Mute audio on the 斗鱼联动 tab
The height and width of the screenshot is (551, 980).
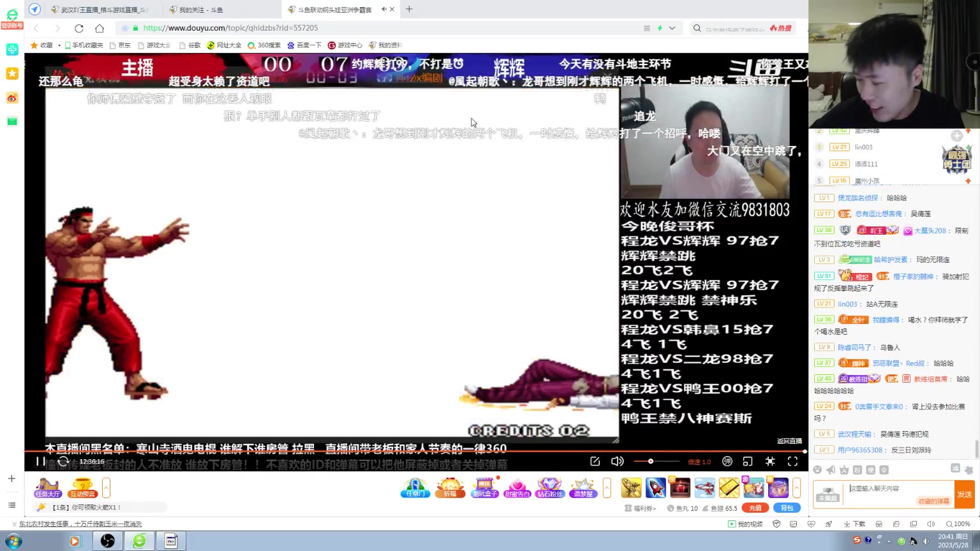coord(384,9)
